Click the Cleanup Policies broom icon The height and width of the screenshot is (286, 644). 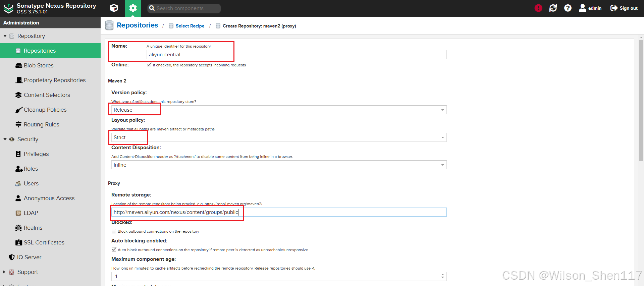point(19,110)
